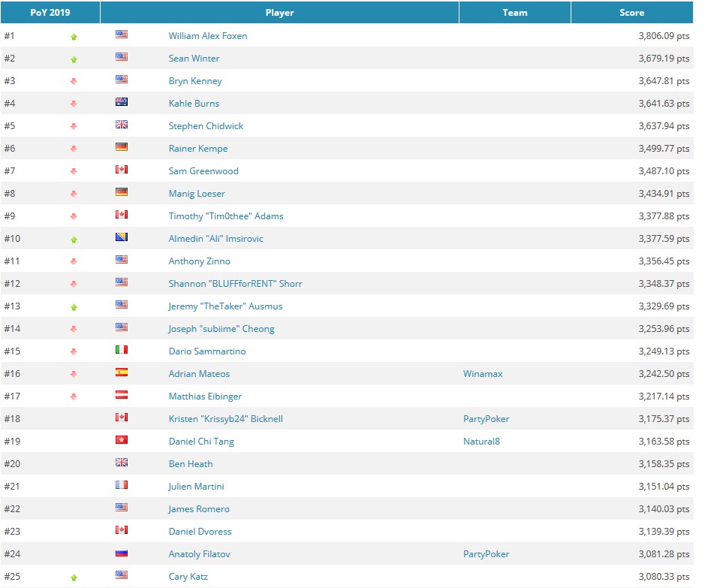Open Adrian Mateos player link
This screenshot has height=588, width=705.
(199, 373)
